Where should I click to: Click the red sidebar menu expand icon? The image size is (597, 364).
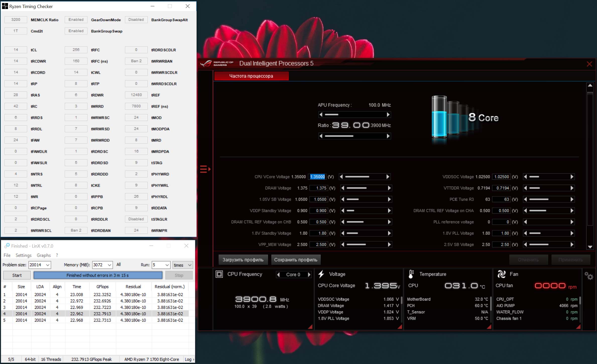coord(205,169)
